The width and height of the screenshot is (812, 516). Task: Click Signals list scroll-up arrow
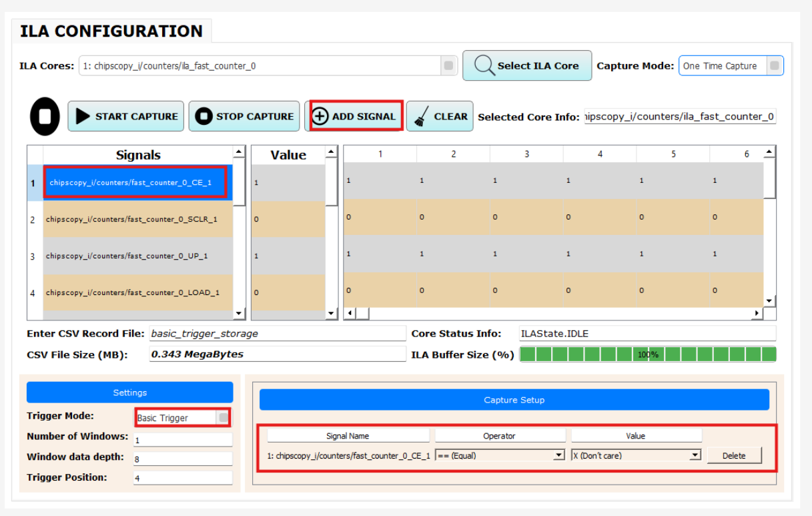point(240,152)
